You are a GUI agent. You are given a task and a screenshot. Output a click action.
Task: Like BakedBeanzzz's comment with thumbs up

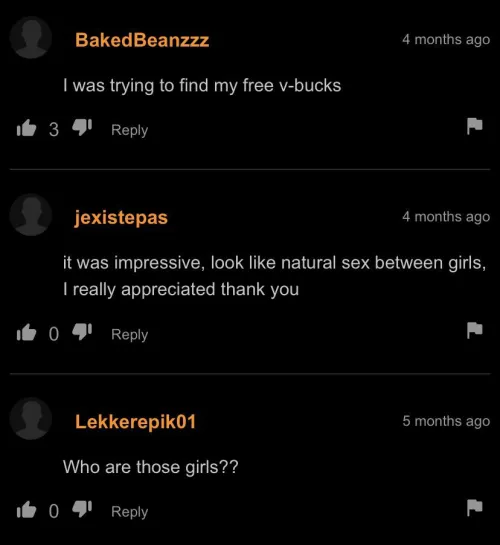[x=26, y=128]
